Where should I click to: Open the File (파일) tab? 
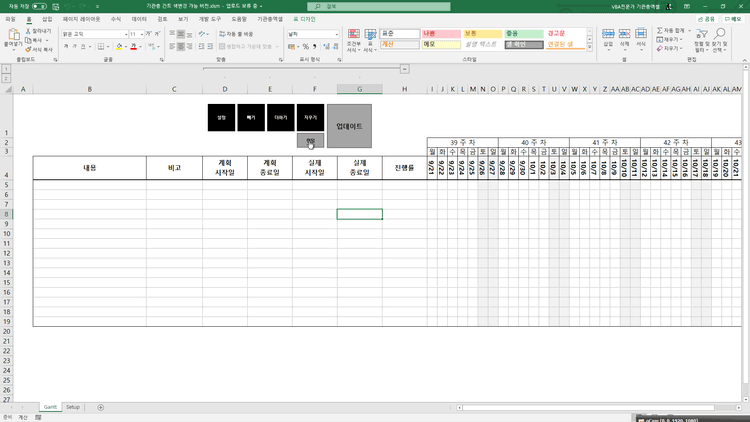[x=10, y=19]
